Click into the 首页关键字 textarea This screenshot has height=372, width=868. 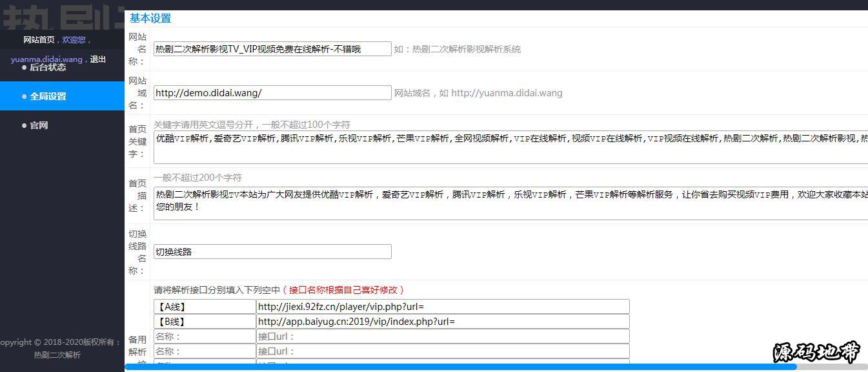click(510, 147)
